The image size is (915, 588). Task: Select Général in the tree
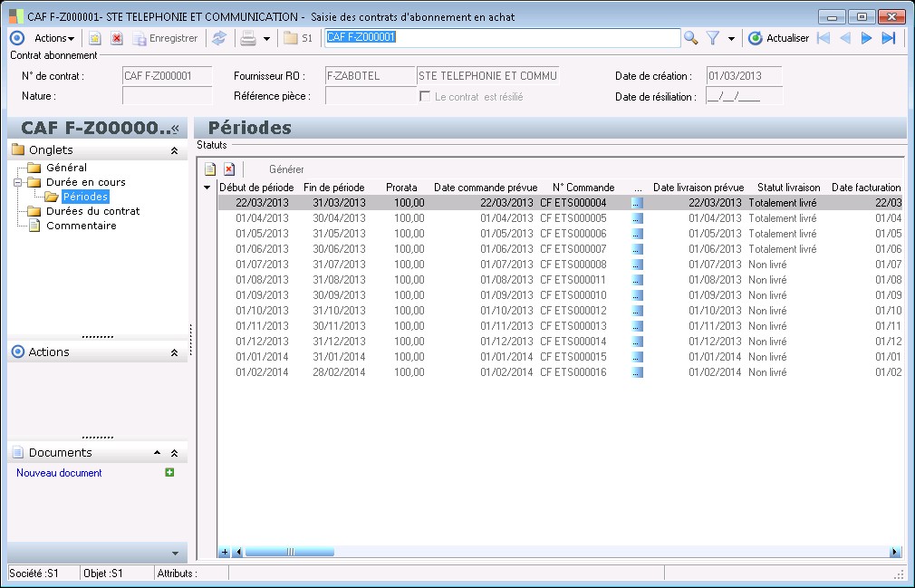(66, 168)
